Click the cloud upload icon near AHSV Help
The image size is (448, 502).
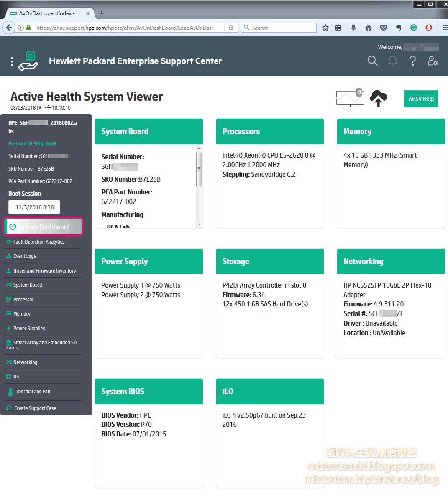(378, 98)
